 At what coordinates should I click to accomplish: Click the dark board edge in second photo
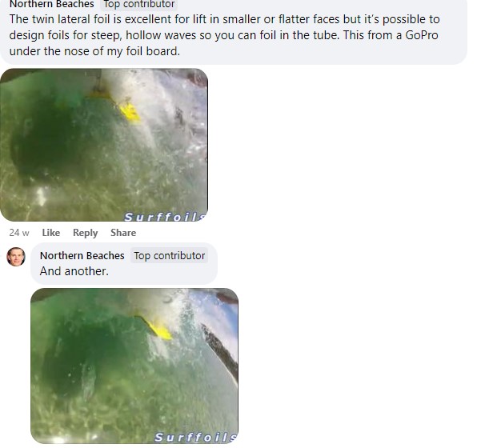pos(220,350)
